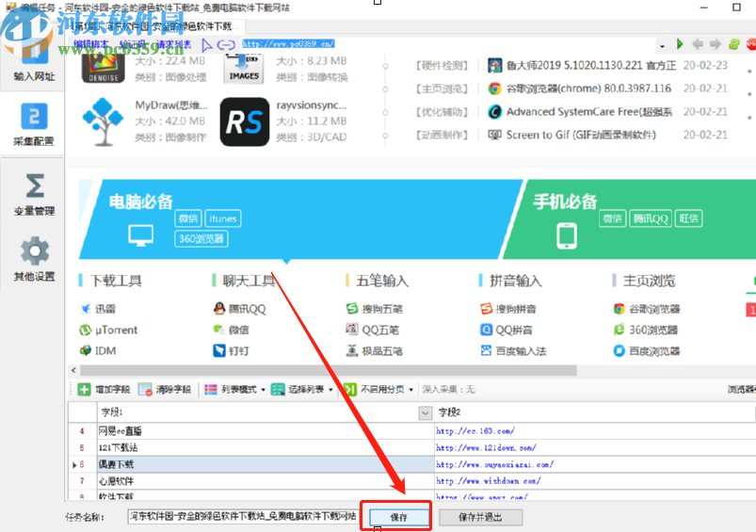Click the horizontal scrollbar of the browser pane
The image size is (756, 532).
(328, 370)
